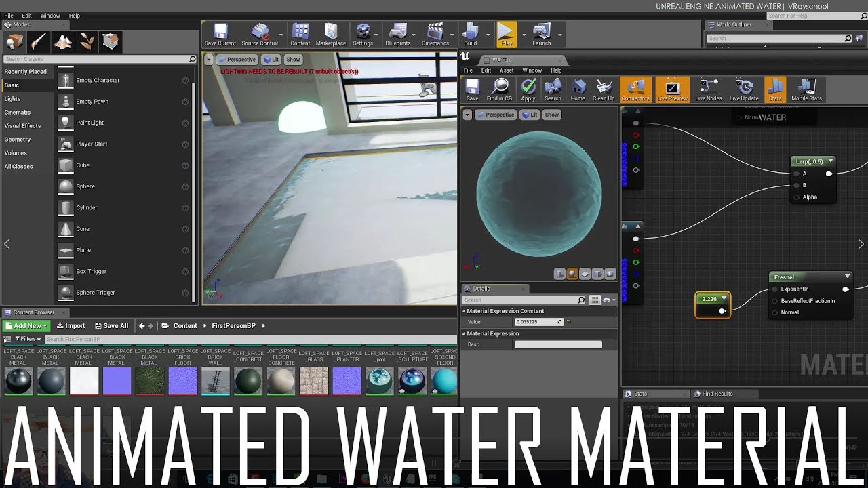Screen dimensions: 868x488
Task: Toggle Stats in material editor
Action: (775, 89)
